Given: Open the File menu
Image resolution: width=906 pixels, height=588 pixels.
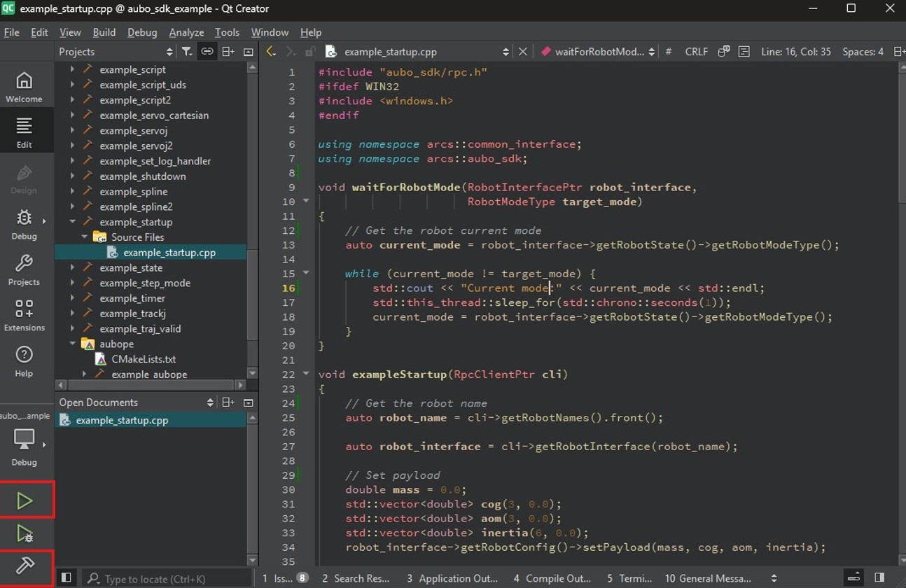Looking at the screenshot, I should pyautogui.click(x=12, y=32).
